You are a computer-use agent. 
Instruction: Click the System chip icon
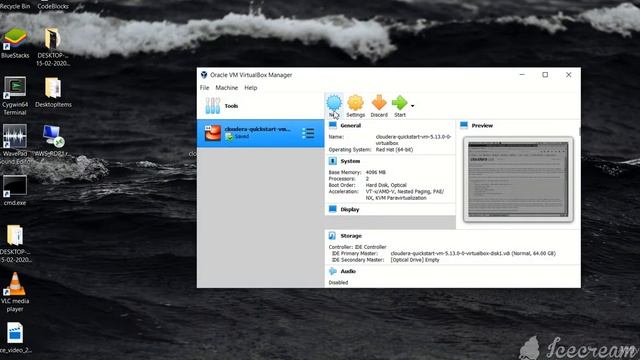tap(333, 161)
